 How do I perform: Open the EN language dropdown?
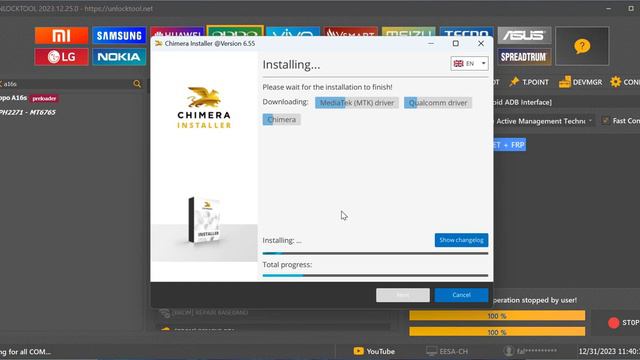[x=469, y=64]
